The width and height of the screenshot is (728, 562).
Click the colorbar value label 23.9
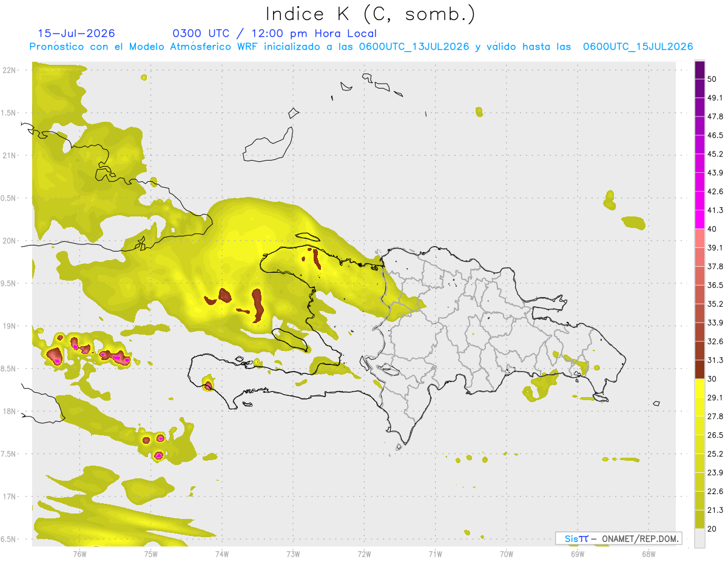[715, 473]
